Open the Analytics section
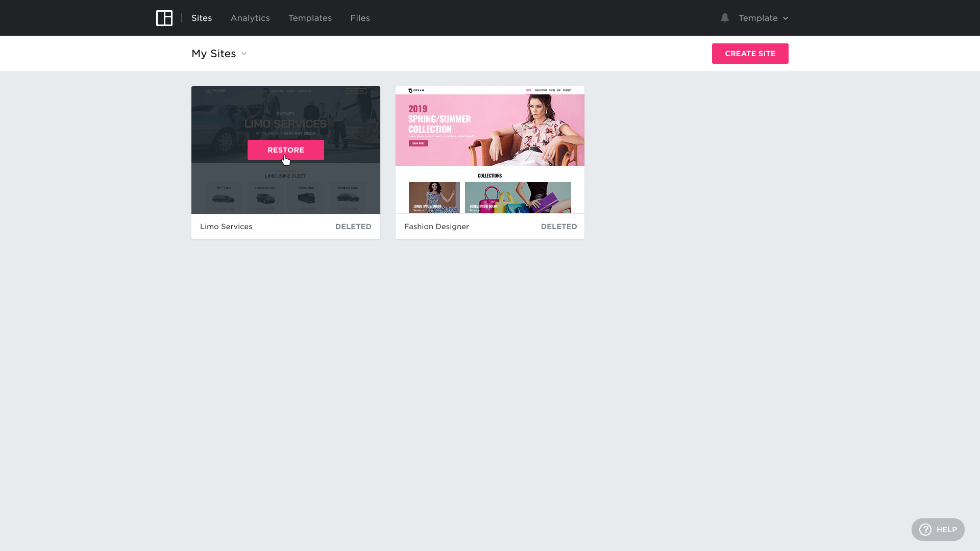Image resolution: width=980 pixels, height=551 pixels. [x=250, y=18]
